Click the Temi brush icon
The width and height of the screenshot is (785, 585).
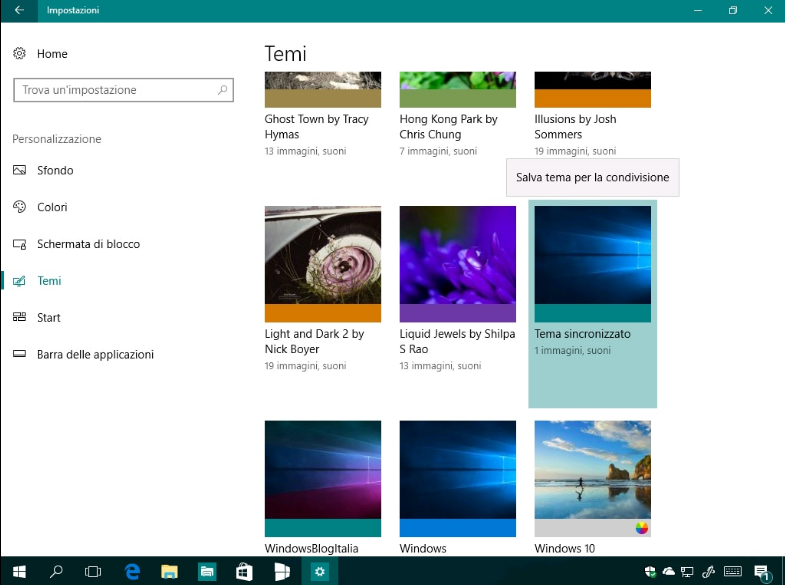pyautogui.click(x=19, y=281)
